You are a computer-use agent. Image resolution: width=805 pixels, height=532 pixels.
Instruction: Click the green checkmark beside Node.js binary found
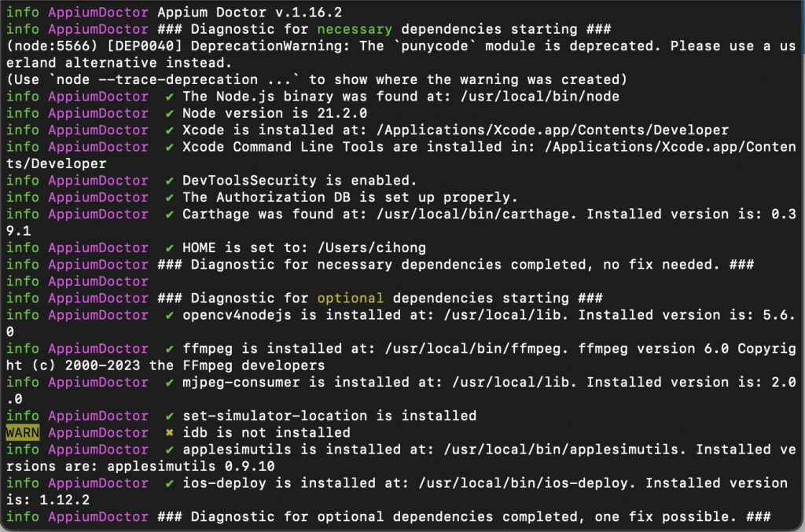pos(170,97)
